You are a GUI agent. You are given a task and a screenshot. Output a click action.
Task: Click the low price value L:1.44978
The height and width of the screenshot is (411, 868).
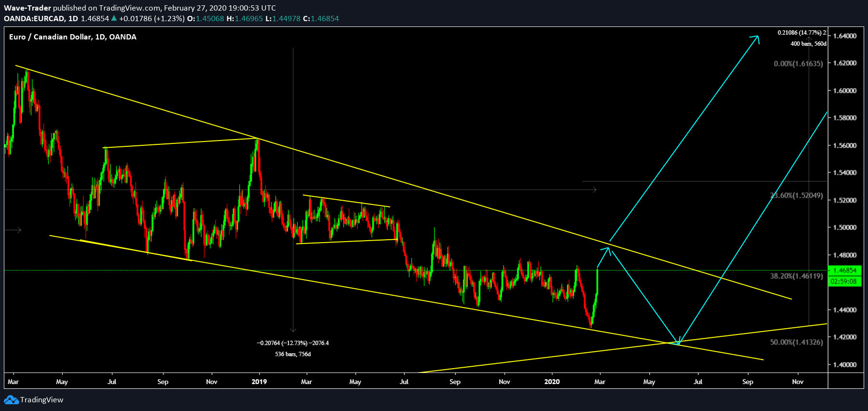tap(283, 19)
